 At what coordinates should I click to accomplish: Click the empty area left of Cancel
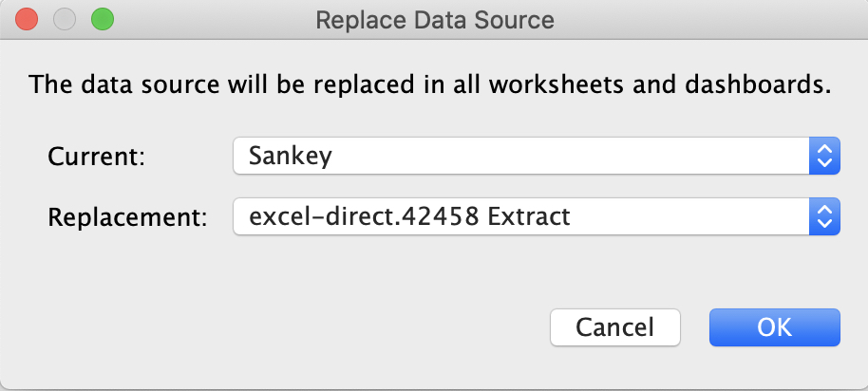click(276, 327)
